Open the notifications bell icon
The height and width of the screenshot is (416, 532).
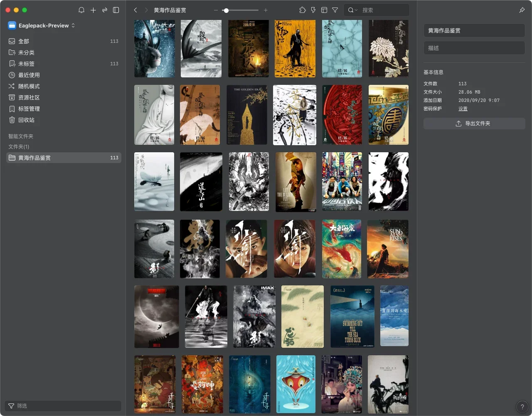point(81,10)
